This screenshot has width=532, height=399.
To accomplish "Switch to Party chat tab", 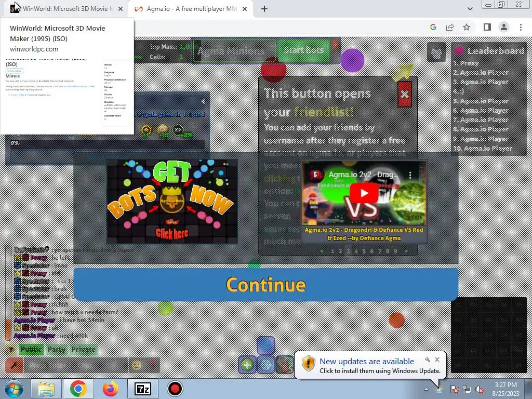I will coord(56,349).
